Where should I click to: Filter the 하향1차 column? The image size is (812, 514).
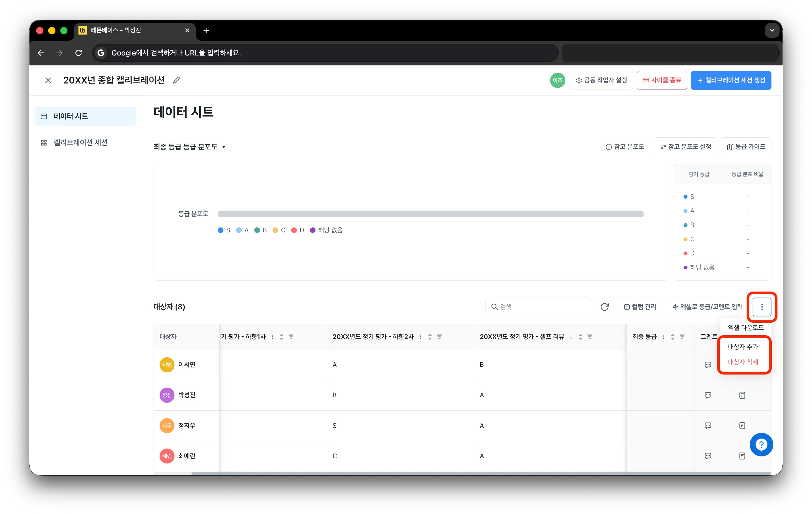coord(291,337)
